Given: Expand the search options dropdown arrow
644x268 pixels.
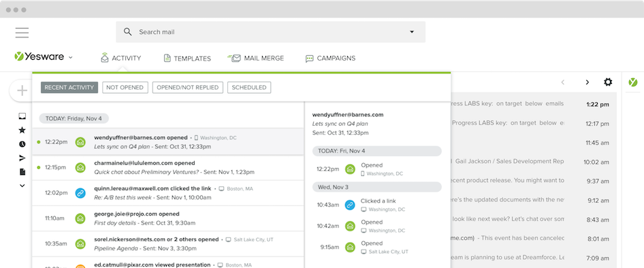Looking at the screenshot, I should [x=412, y=32].
